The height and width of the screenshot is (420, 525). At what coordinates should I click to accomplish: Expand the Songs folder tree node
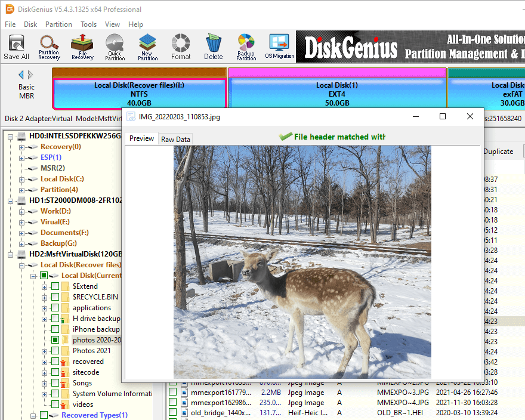coord(44,383)
